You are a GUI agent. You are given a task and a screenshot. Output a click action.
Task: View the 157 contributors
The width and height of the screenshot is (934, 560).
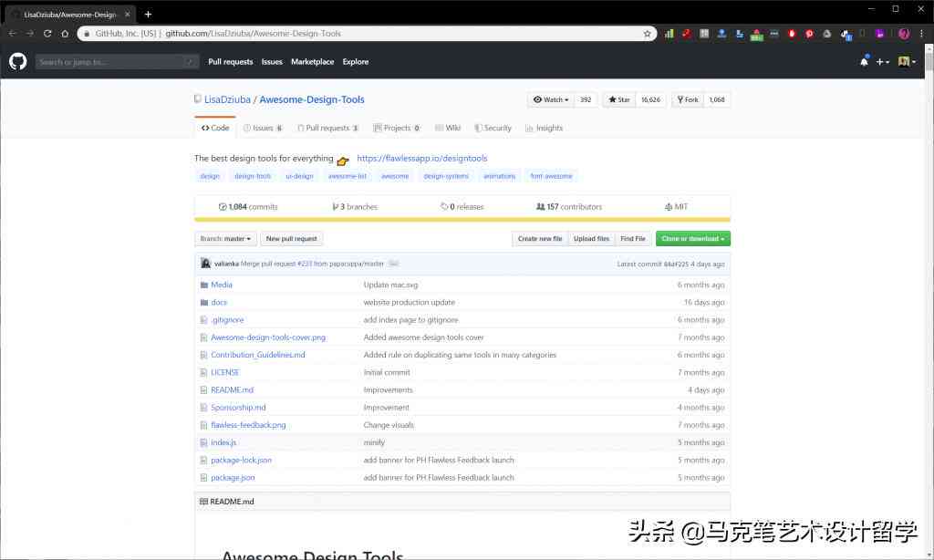point(569,207)
